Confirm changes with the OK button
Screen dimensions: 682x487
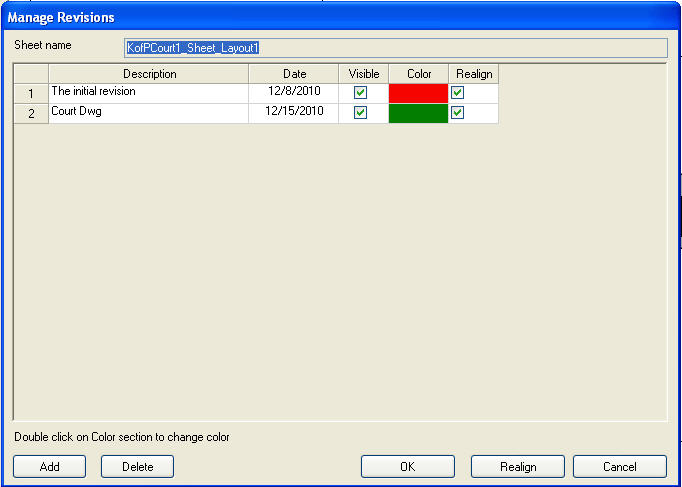(407, 467)
